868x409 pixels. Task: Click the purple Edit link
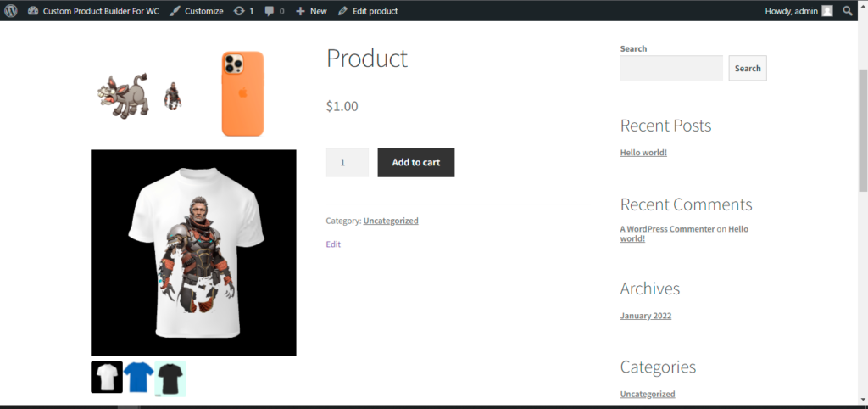333,244
